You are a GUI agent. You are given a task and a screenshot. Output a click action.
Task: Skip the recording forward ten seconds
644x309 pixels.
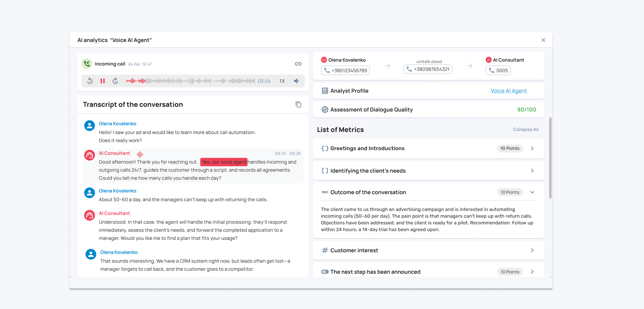115,81
